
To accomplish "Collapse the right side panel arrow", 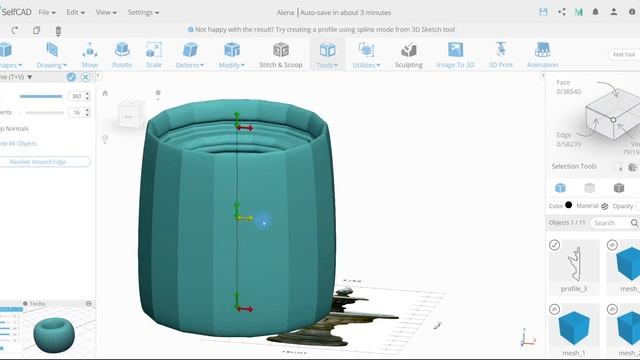I will click(x=543, y=76).
